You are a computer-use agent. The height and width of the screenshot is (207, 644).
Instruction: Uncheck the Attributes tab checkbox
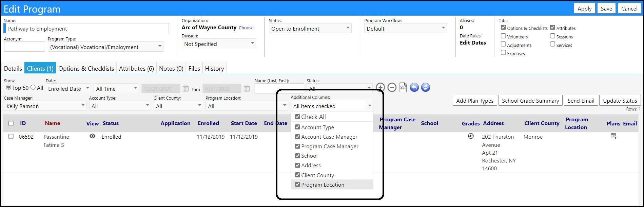[x=552, y=27]
